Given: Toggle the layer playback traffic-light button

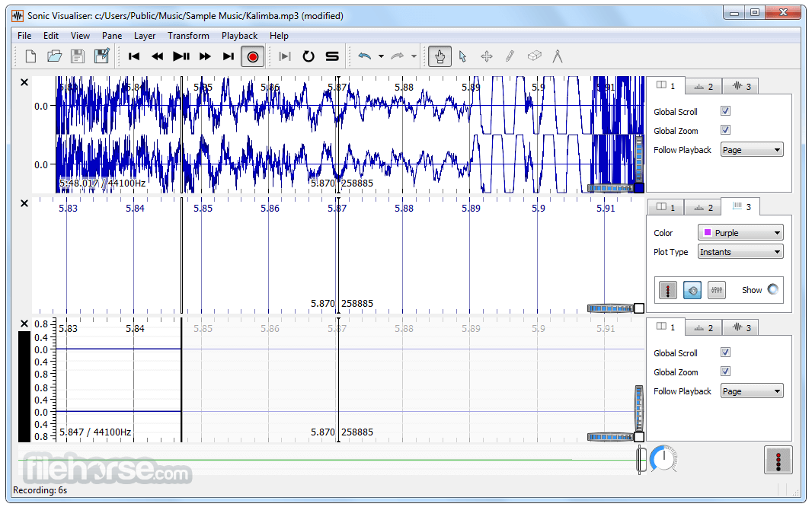Looking at the screenshot, I should tap(668, 290).
